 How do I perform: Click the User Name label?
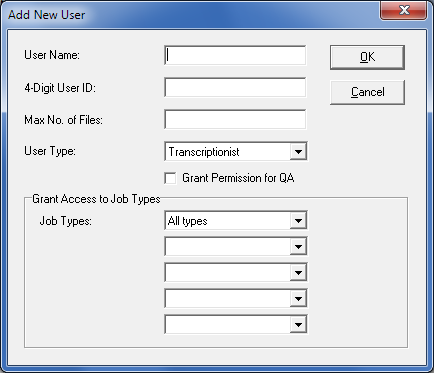coord(52,55)
